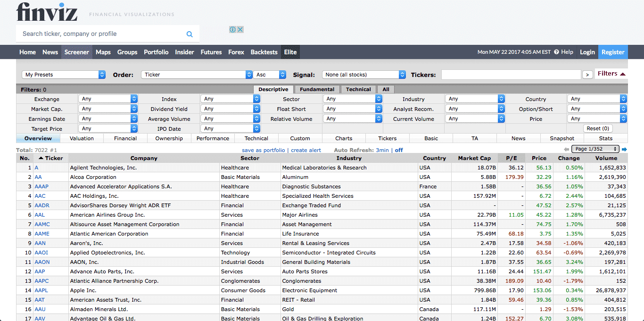The height and width of the screenshot is (321, 644).
Task: Sort by the Market Cap column header
Action: click(474, 158)
